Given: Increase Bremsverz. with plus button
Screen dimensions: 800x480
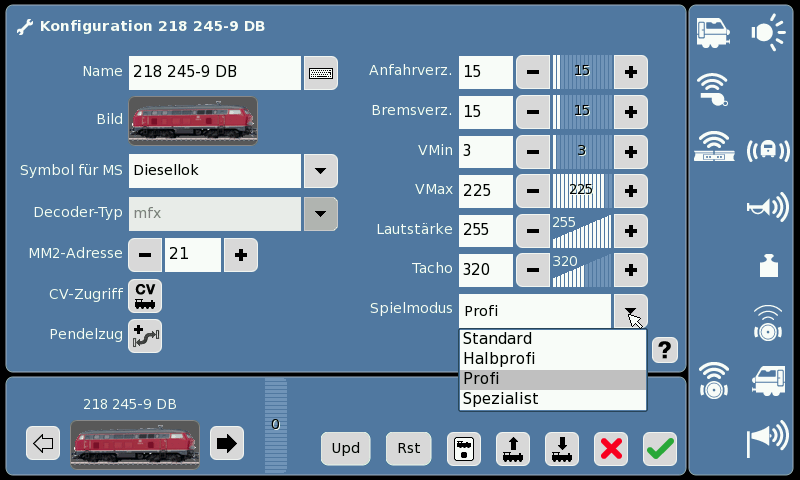Looking at the screenshot, I should (x=631, y=112).
